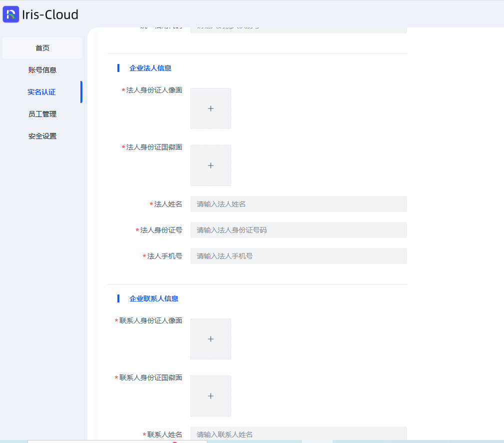Select the 实名认证 sidebar item
This screenshot has height=443, width=504.
41,92
